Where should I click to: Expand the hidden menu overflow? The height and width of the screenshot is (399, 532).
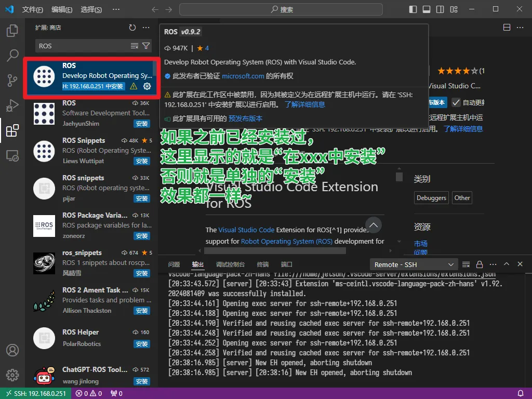[x=116, y=9]
